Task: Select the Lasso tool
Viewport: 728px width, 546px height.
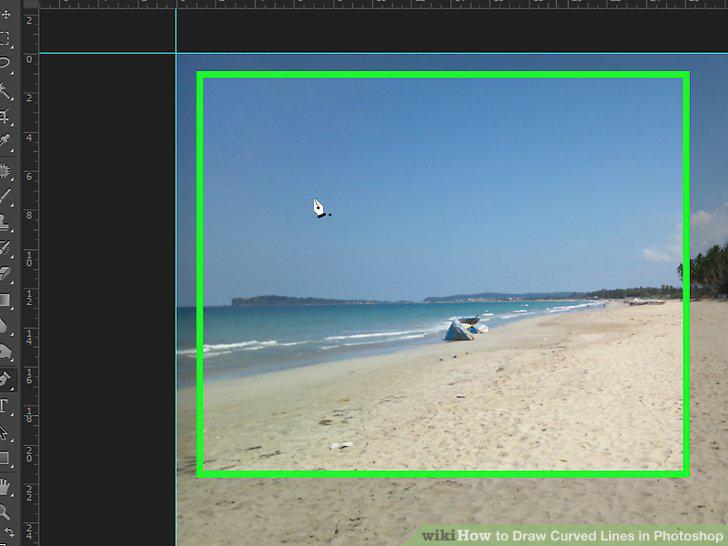Action: coord(5,63)
